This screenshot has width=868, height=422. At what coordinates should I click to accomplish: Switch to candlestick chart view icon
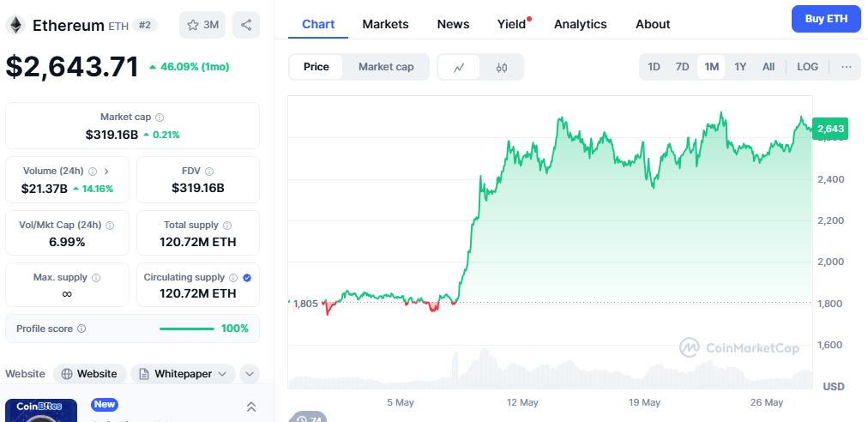[x=502, y=67]
